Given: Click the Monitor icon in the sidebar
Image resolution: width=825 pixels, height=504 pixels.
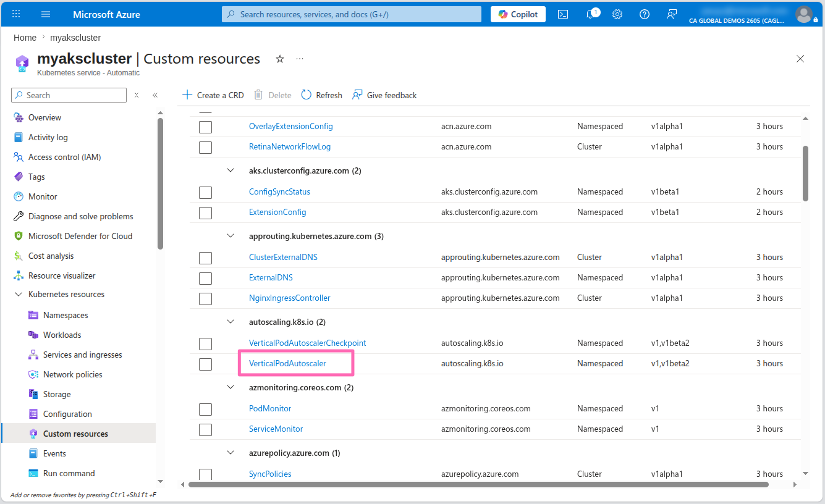Looking at the screenshot, I should pyautogui.click(x=18, y=196).
